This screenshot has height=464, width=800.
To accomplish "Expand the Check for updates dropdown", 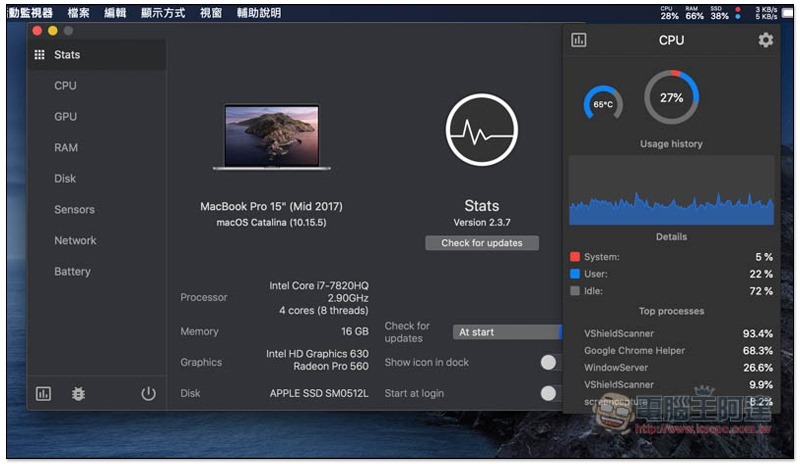I will (507, 332).
